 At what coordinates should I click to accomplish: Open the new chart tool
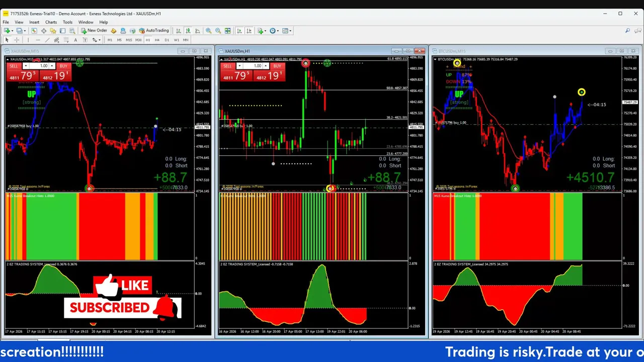click(x=7, y=31)
